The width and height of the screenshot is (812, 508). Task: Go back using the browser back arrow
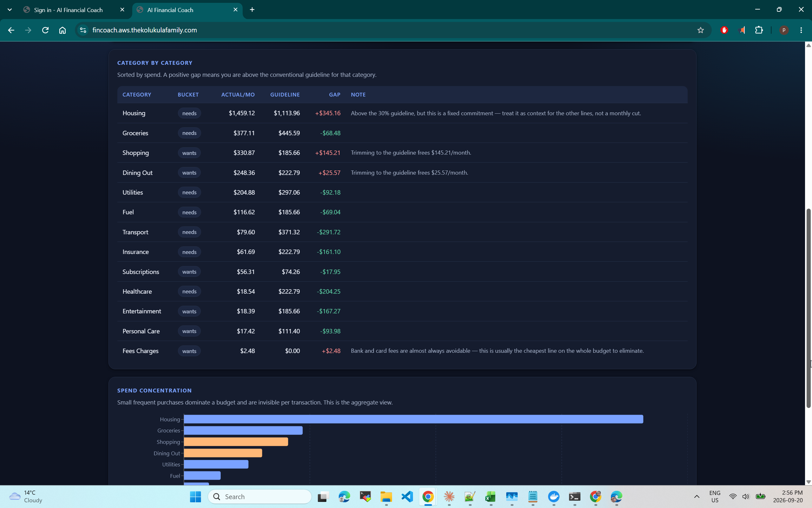[11, 30]
